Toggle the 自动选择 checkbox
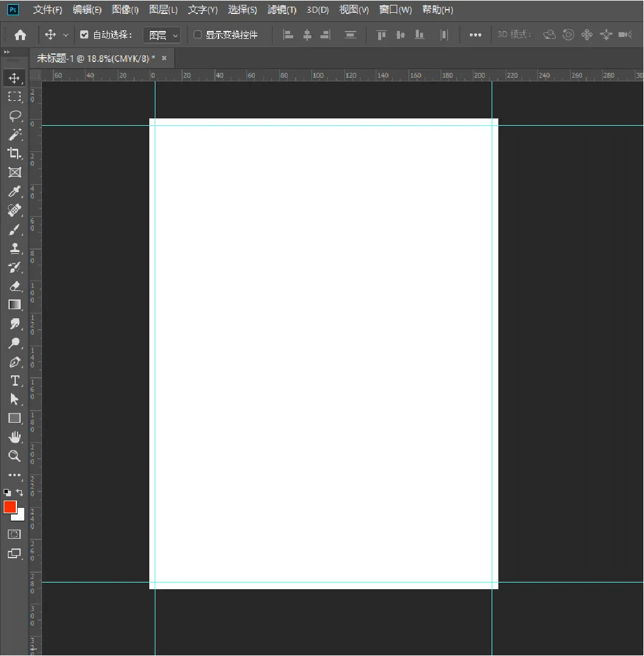Screen dimensions: 644x656 [x=84, y=35]
